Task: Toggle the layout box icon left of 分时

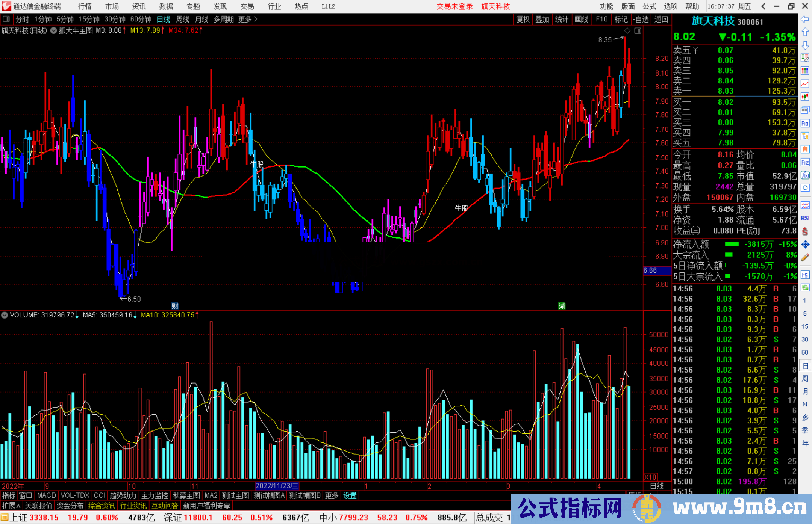Action: 6,19
